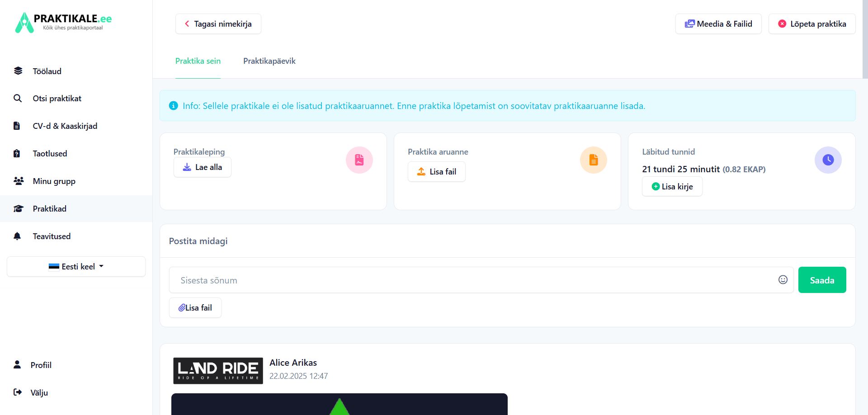Open Meedia & Failid

click(718, 24)
